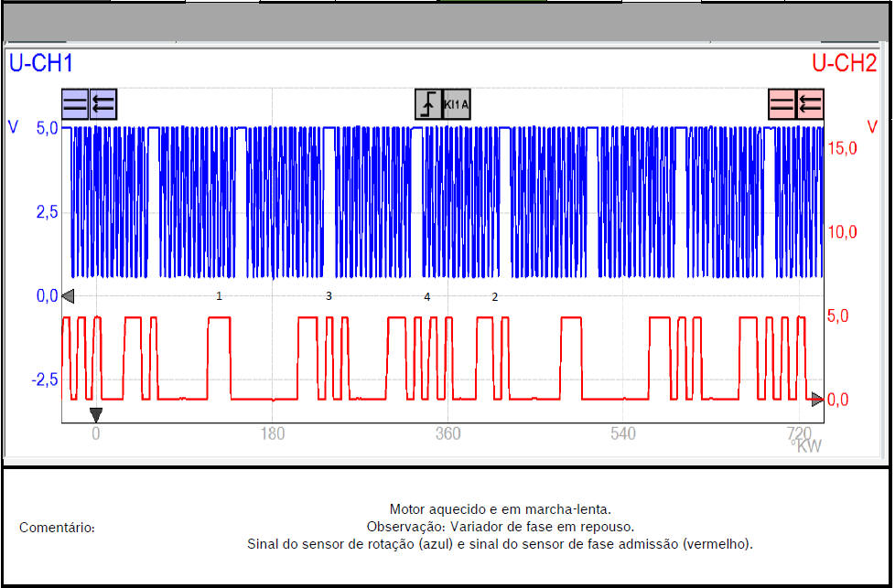This screenshot has height=588, width=895.
Task: Click the red CH2 left-arrow signal icon
Action: click(810, 104)
